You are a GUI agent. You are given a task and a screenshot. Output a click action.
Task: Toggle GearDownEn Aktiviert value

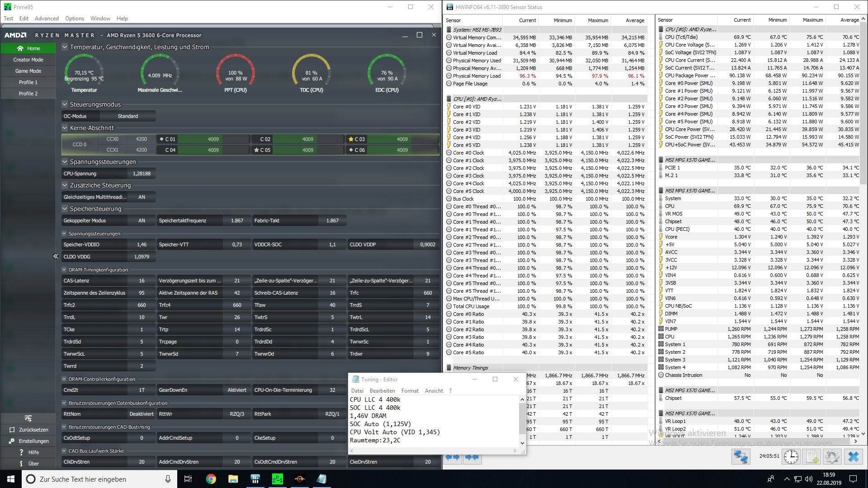click(237, 390)
